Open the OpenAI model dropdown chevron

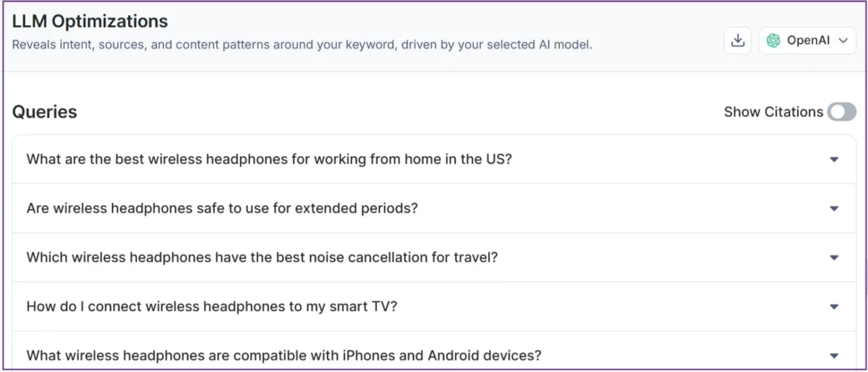tap(843, 41)
